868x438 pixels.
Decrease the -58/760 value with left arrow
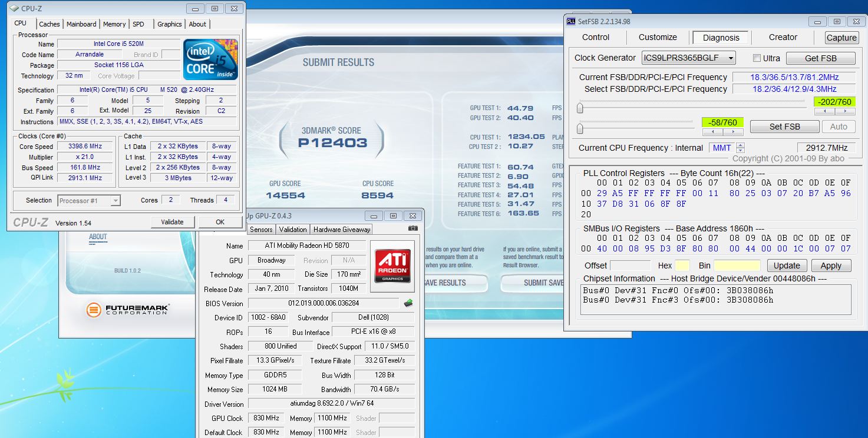coord(712,132)
